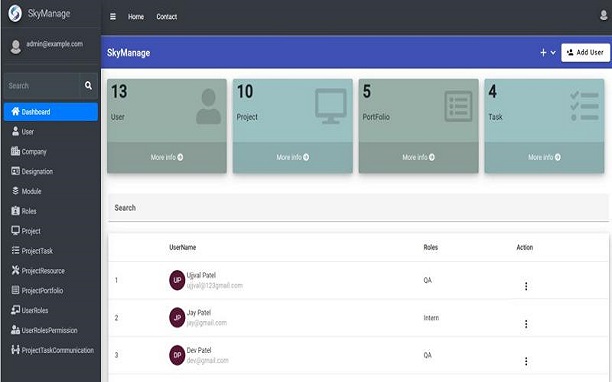The width and height of the screenshot is (612, 382).
Task: Click the UserName column header
Action: tap(183, 247)
